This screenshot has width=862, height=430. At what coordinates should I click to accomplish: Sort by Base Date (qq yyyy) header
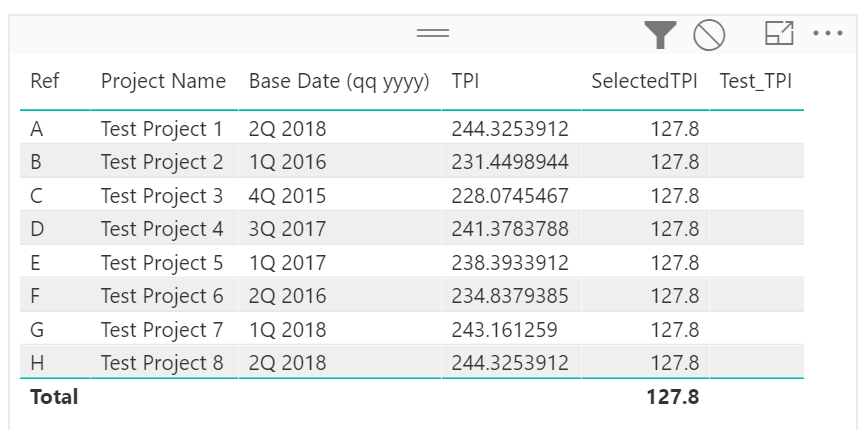pos(339,81)
